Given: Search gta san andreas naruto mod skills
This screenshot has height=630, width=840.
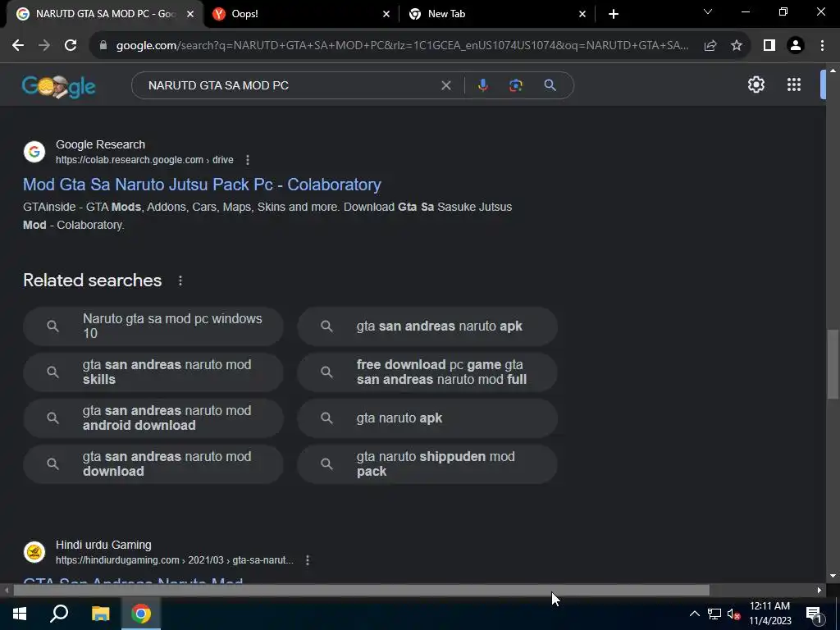Looking at the screenshot, I should pyautogui.click(x=153, y=372).
